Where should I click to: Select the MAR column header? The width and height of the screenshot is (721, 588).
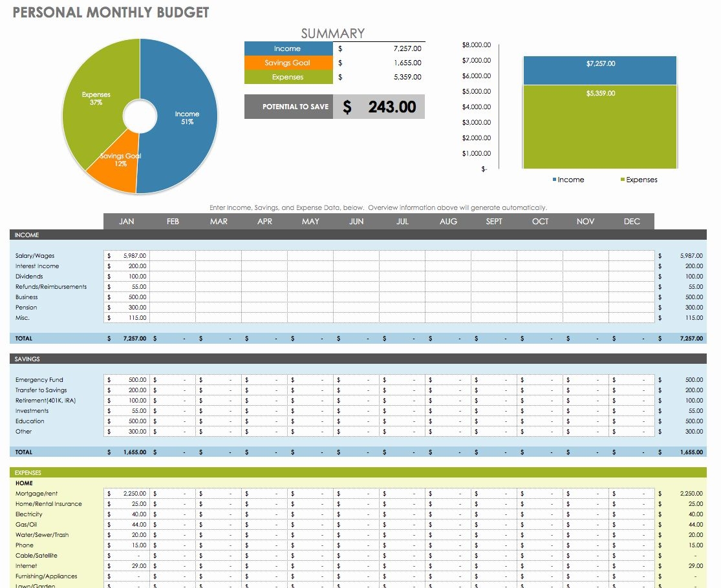(x=219, y=222)
